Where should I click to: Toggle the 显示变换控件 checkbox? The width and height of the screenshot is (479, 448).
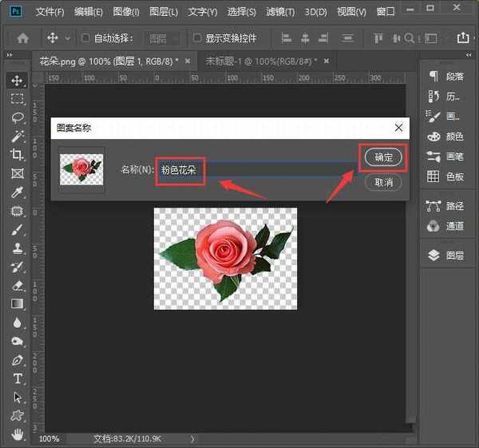click(x=197, y=38)
